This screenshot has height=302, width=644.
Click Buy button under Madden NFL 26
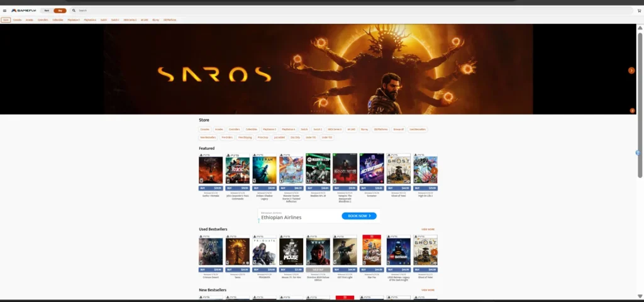click(318, 188)
